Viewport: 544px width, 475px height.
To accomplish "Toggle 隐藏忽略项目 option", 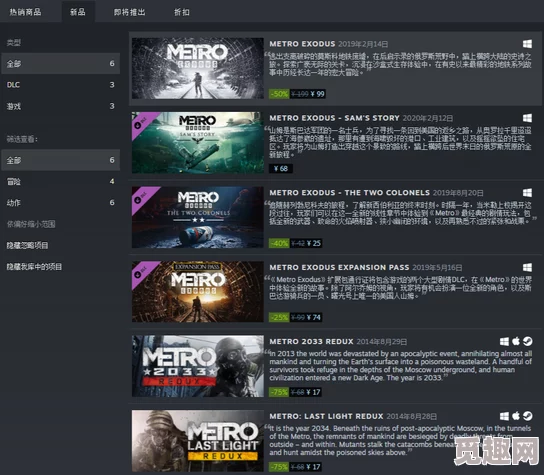I will (x=27, y=245).
